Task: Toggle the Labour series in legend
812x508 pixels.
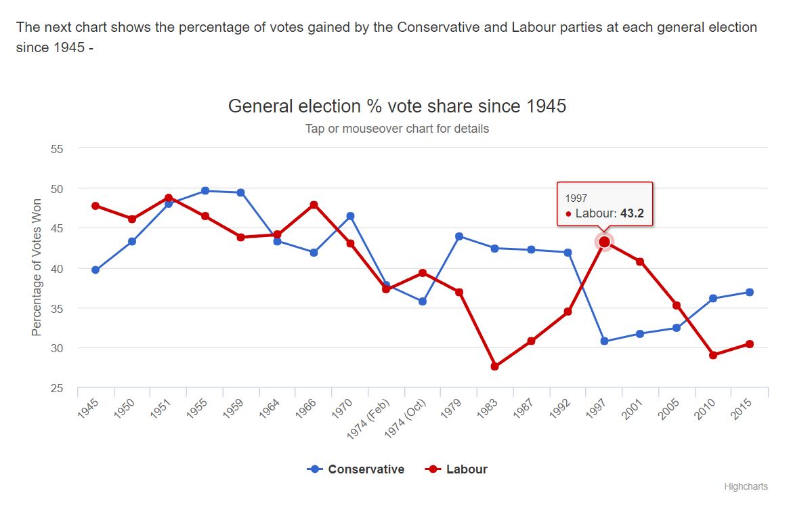Action: point(456,469)
